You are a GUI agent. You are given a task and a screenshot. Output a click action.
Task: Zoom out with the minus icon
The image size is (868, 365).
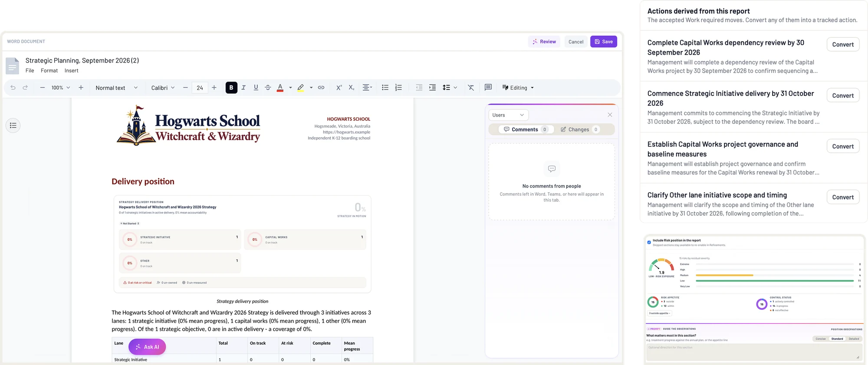(x=42, y=88)
